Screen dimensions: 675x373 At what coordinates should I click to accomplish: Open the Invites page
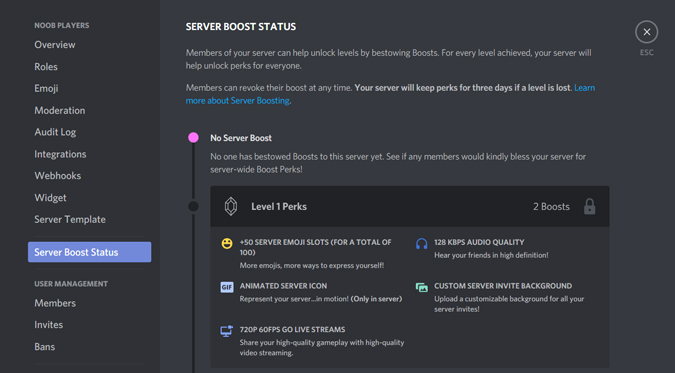point(48,325)
